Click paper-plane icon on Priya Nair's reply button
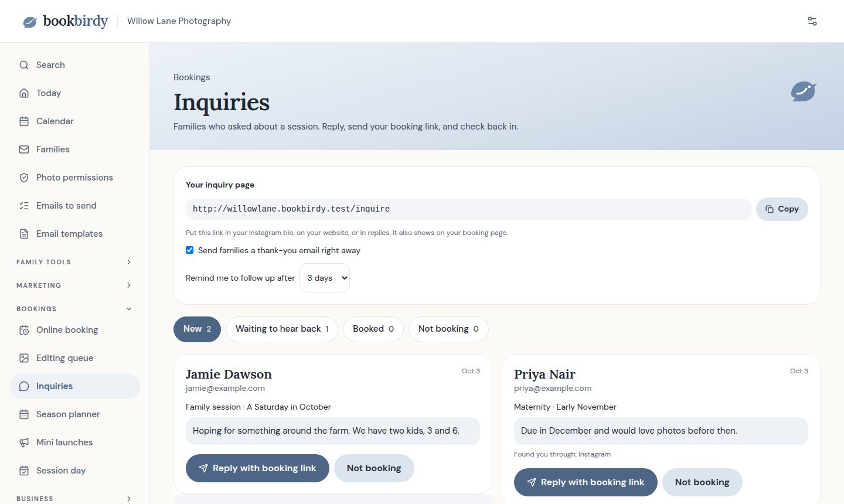Image resolution: width=844 pixels, height=504 pixels. click(x=532, y=482)
